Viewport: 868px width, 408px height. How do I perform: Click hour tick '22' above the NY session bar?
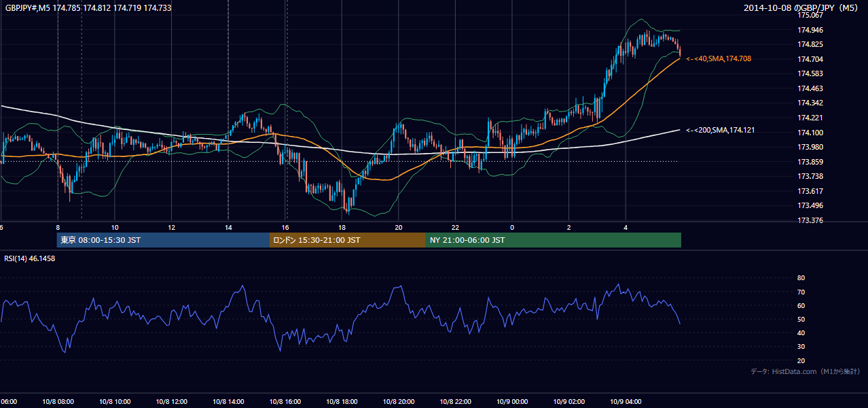coord(456,228)
